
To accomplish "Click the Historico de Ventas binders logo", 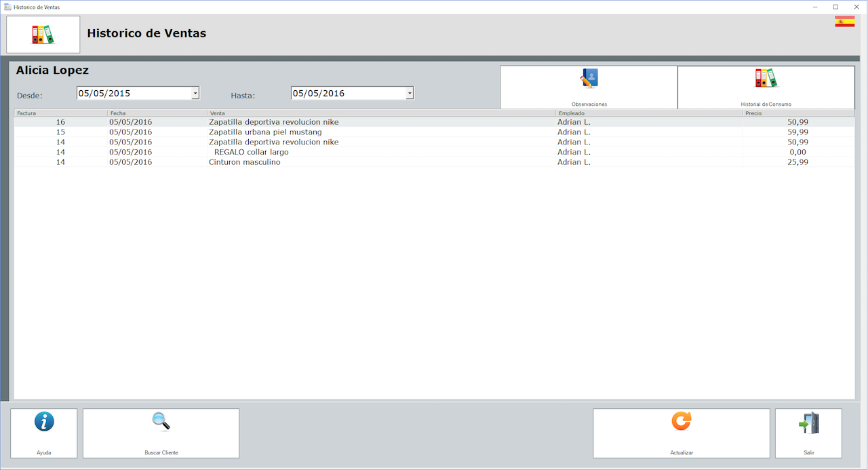I will [43, 35].
